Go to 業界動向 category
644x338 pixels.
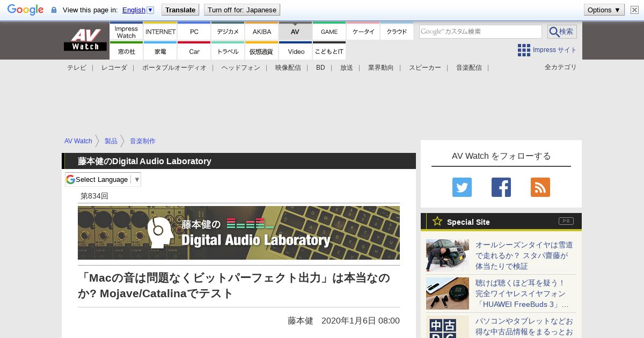point(380,68)
